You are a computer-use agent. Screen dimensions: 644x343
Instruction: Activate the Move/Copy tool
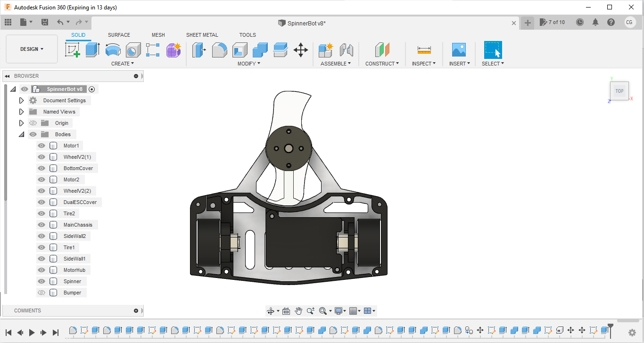pyautogui.click(x=300, y=49)
